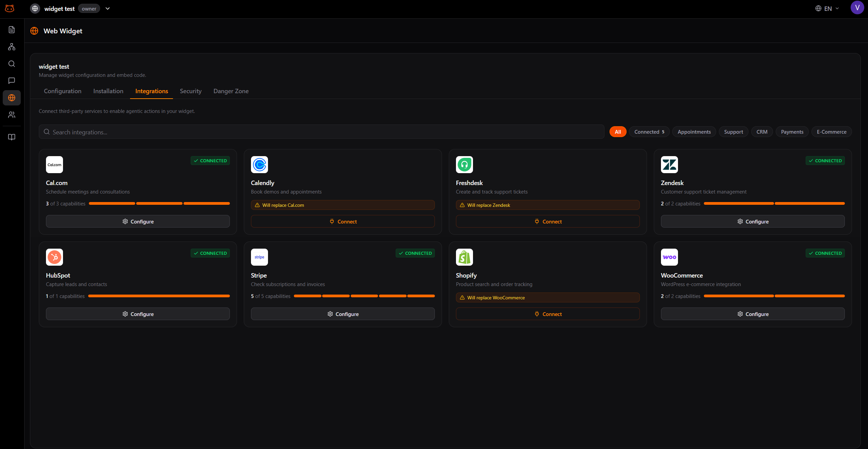Filter by Payments category
The height and width of the screenshot is (449, 868).
coord(792,132)
